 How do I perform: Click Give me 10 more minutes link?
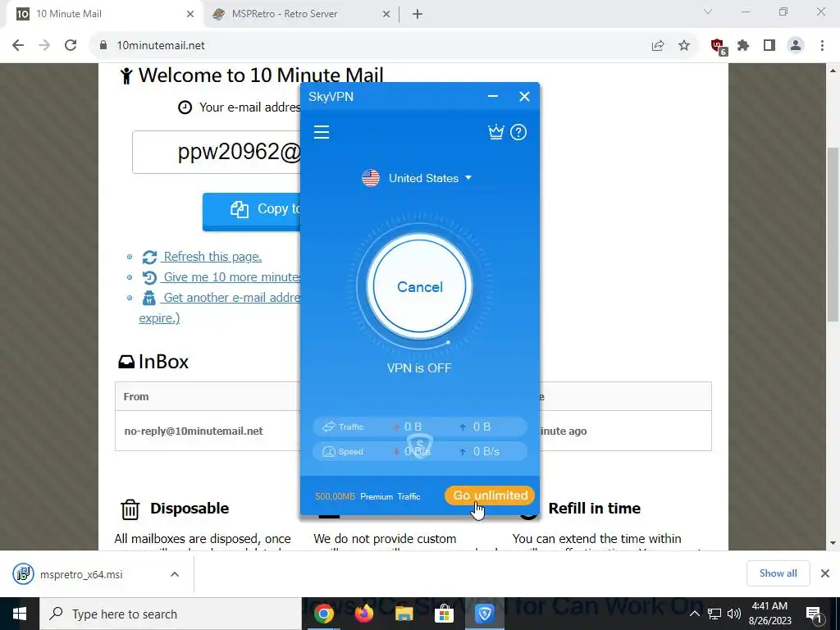tap(231, 277)
